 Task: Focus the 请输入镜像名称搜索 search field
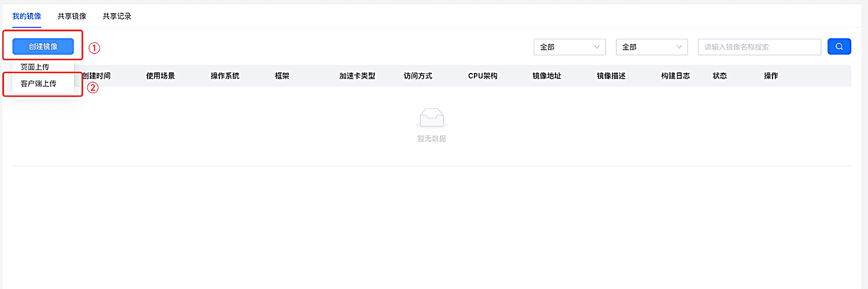tap(760, 47)
